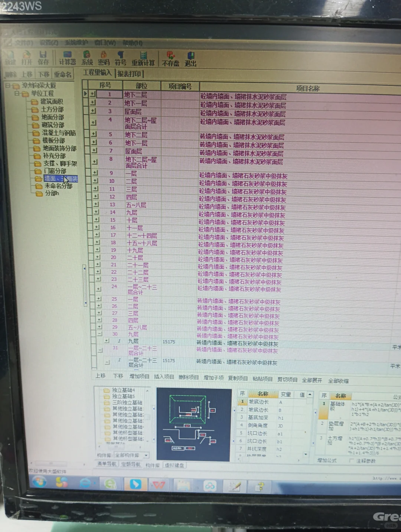Click the 系统 system toolbar icon
Screen dimensions: 401x532
click(x=87, y=59)
